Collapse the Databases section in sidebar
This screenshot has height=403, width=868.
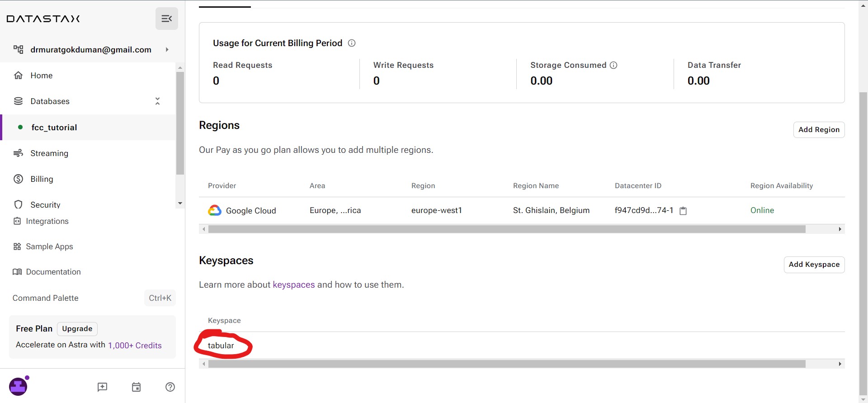point(157,101)
